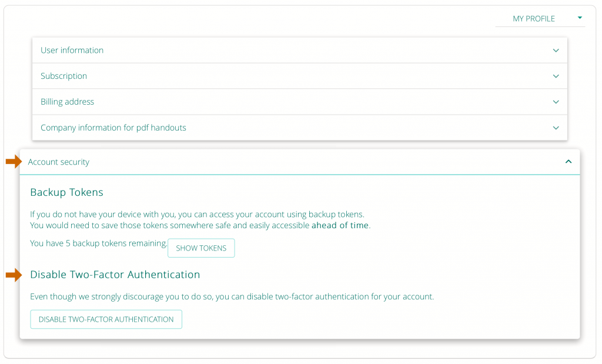
Task: Click the Subscription chevron icon
Action: pos(556,76)
